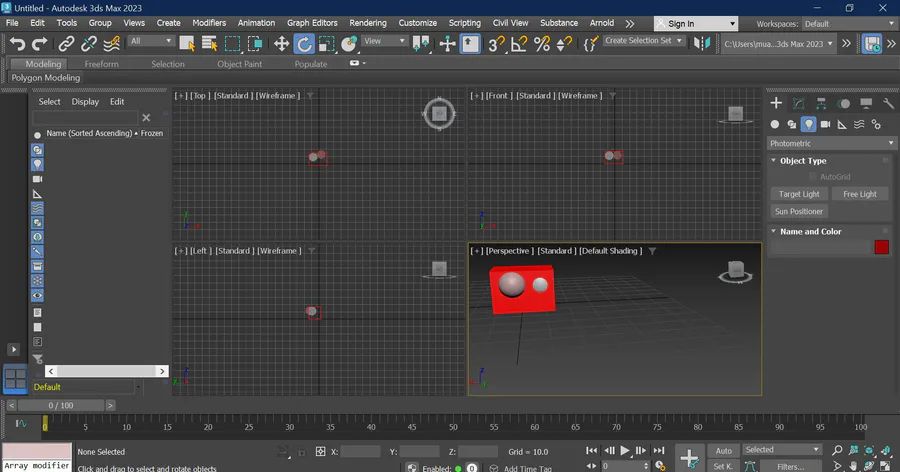The image size is (900, 472).
Task: Click the time slider 0 / 100 handle
Action: [61, 405]
